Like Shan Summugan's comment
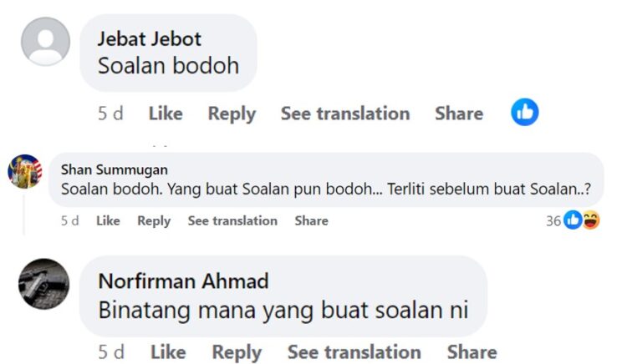 click(x=108, y=220)
